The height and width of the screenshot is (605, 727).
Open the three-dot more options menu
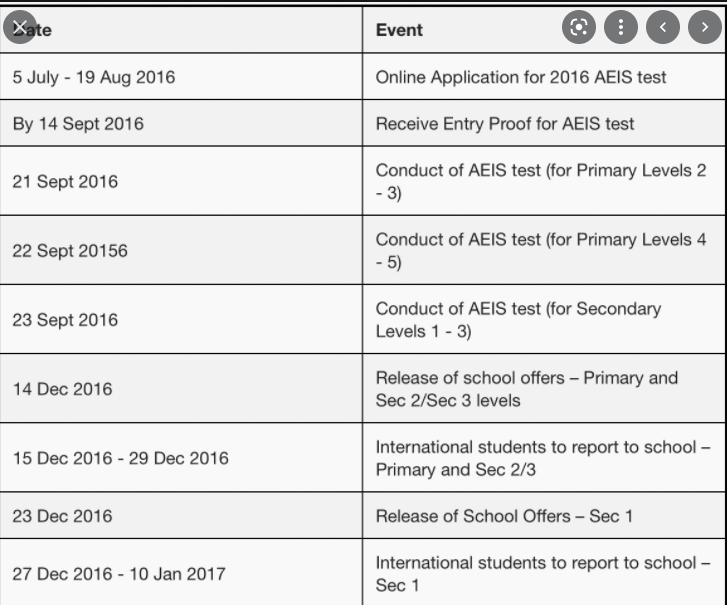click(621, 27)
